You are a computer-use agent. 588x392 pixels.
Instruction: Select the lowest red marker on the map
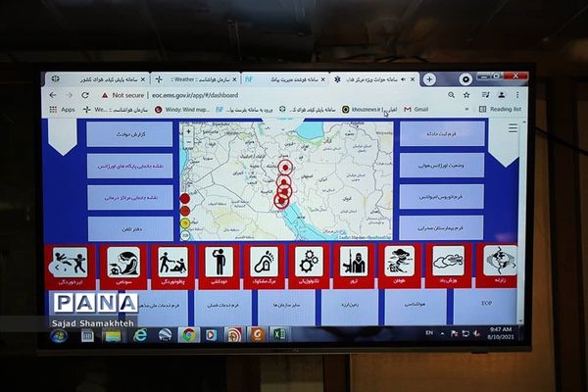click(x=281, y=201)
